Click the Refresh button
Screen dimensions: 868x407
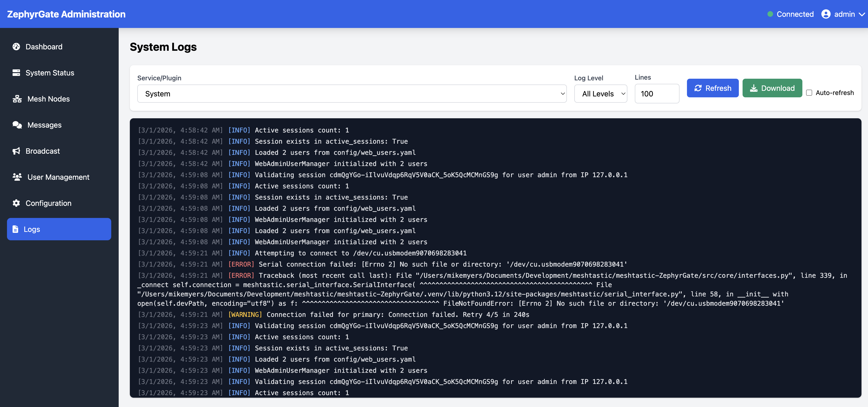(712, 88)
